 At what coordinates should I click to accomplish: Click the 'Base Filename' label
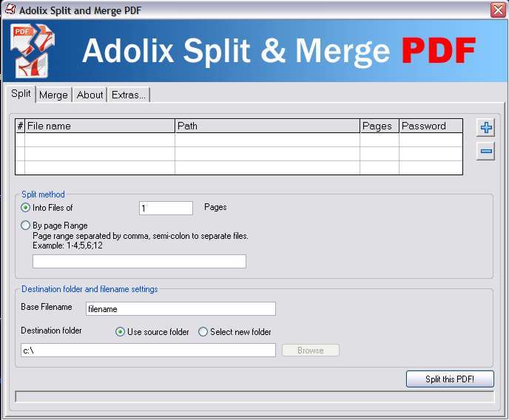point(47,307)
